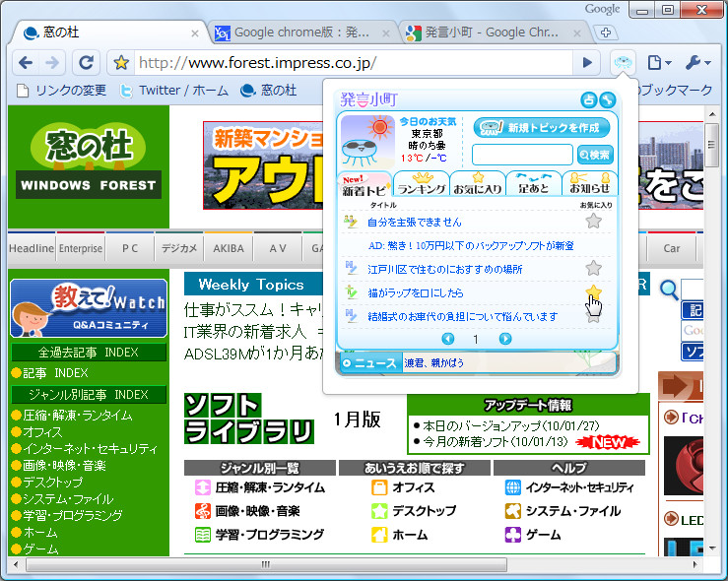The width and height of the screenshot is (728, 581).
Task: Click the デスクトップ green icon
Action: (x=379, y=511)
